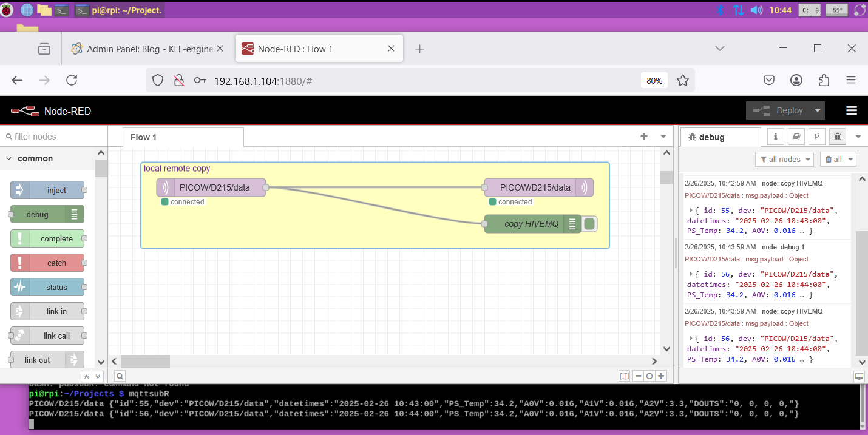This screenshot has width=868, height=435.
Task: Open the network tray icon
Action: [739, 10]
